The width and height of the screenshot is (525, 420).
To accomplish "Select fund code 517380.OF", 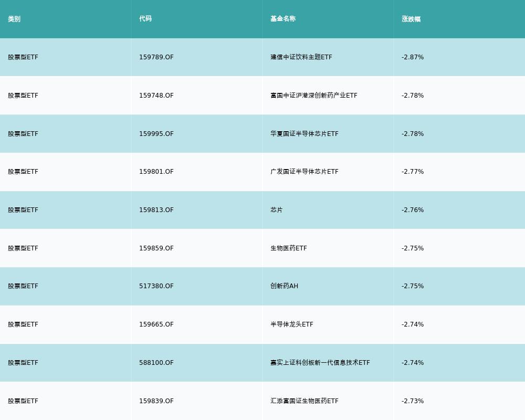I will [156, 286].
